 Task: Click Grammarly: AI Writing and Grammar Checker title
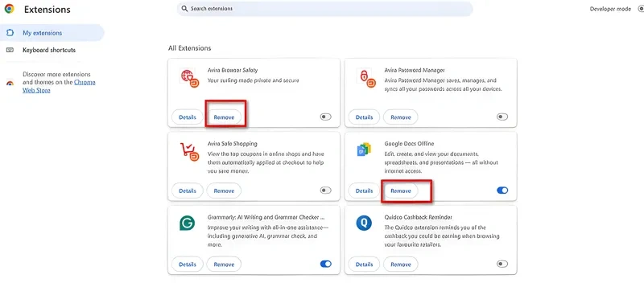click(266, 217)
